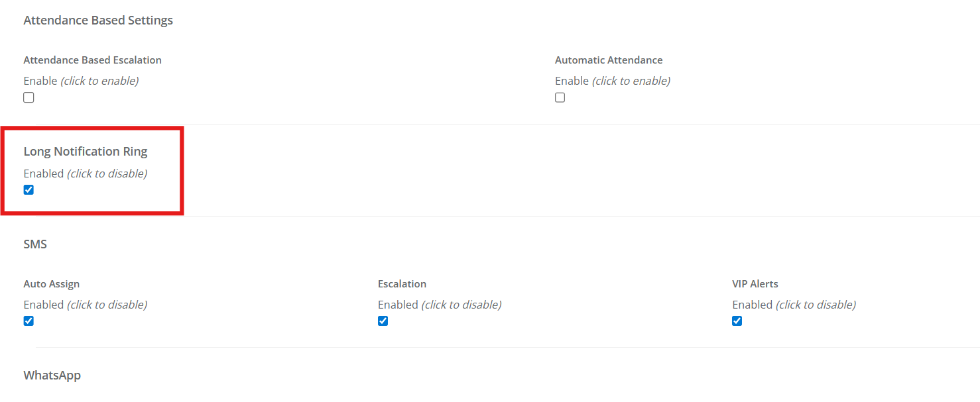The height and width of the screenshot is (402, 980).
Task: Click the Attendance Based Escalation field label
Action: 92,60
